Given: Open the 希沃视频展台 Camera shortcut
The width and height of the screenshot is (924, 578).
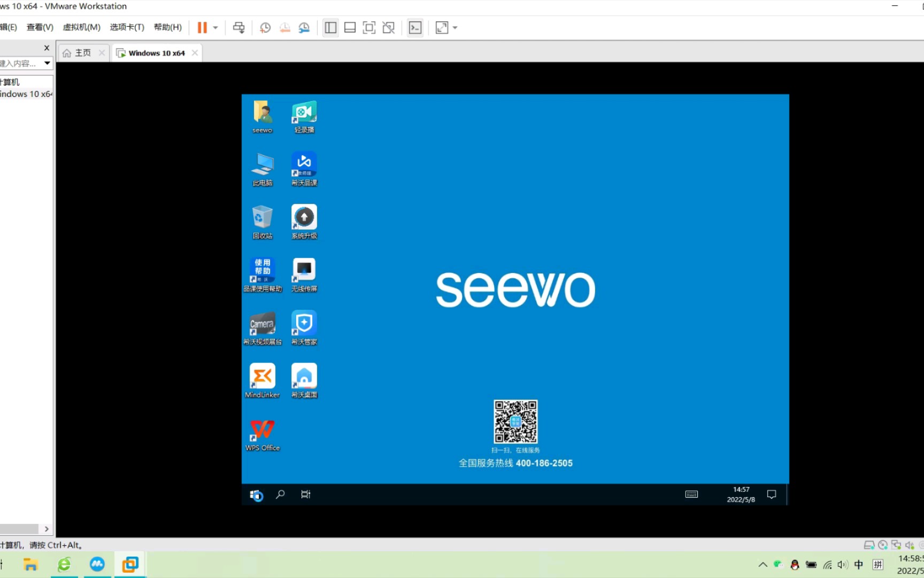Looking at the screenshot, I should click(x=263, y=328).
